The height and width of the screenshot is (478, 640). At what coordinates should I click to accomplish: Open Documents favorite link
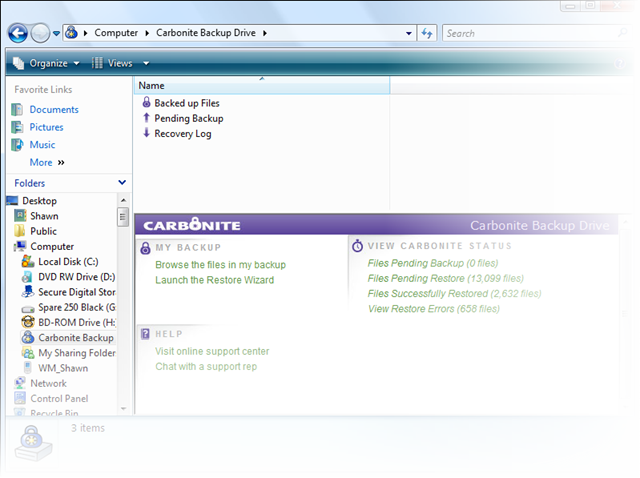point(54,110)
